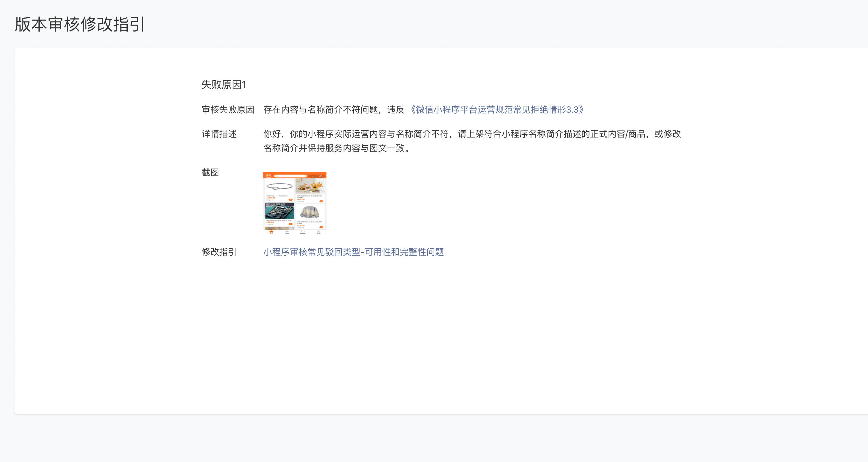Click the plus button on the ¥129.00 bracelet
Screen dimensions: 868x462
[x=290, y=200]
